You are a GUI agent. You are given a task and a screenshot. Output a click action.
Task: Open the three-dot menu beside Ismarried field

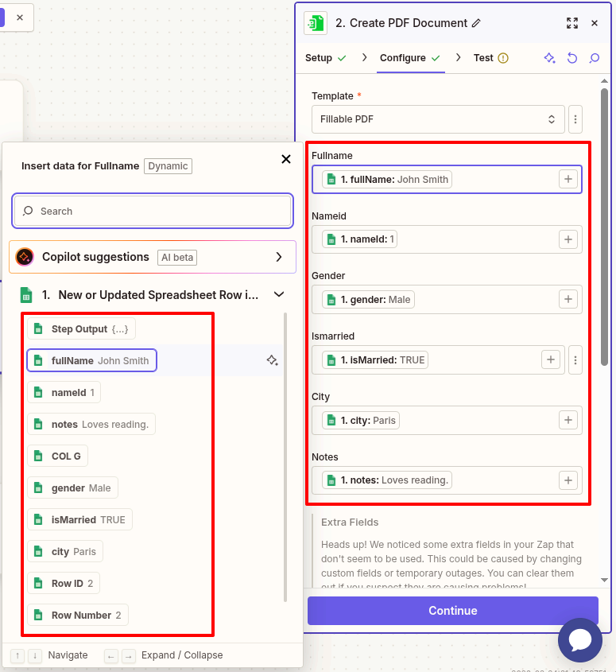575,360
